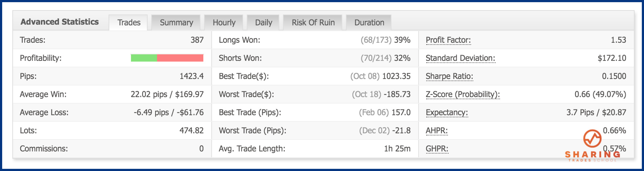Select the Hourly tab

(x=224, y=22)
